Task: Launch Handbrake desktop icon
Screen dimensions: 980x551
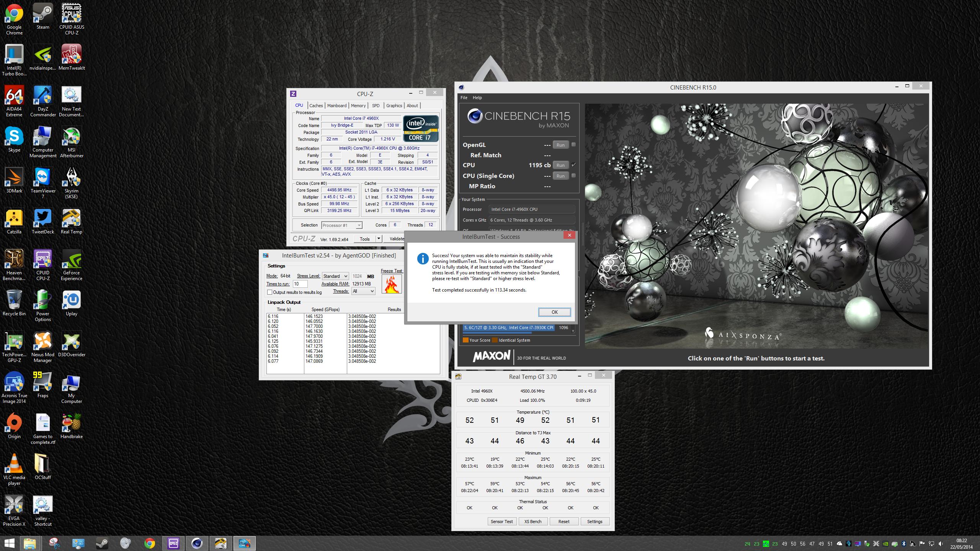Action: [72, 426]
